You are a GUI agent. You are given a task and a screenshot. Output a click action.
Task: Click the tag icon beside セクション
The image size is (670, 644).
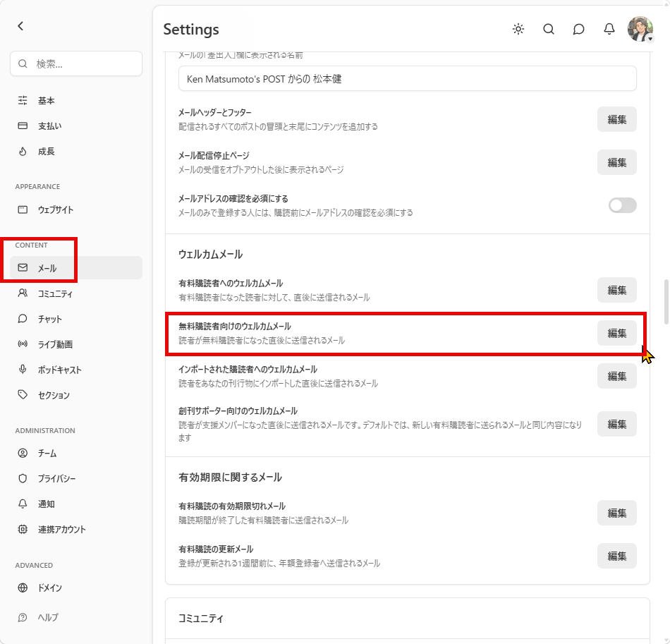(x=23, y=394)
